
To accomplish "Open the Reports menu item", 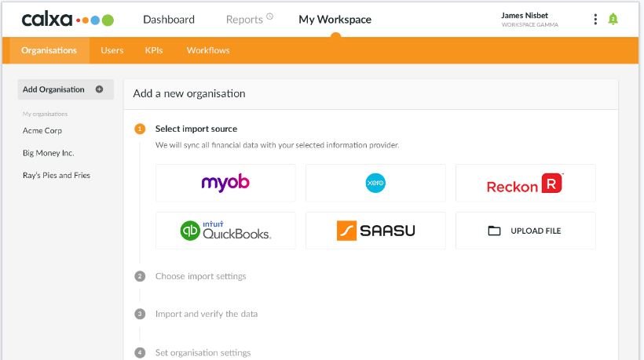I will pos(244,20).
